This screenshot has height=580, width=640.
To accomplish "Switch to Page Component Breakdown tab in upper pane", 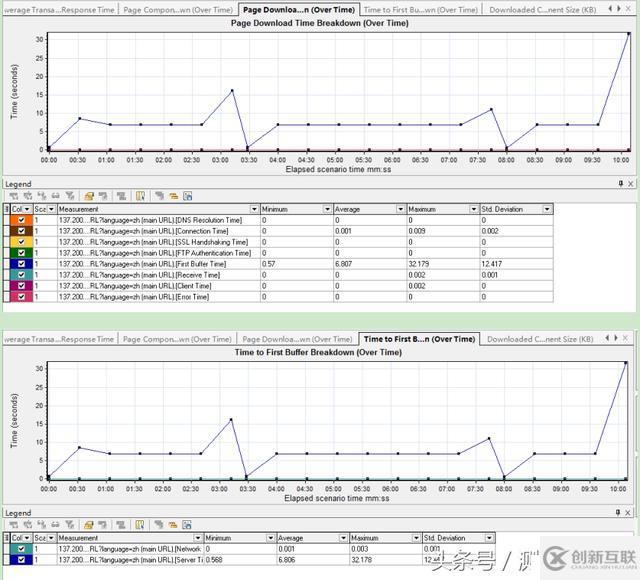I will (178, 10).
